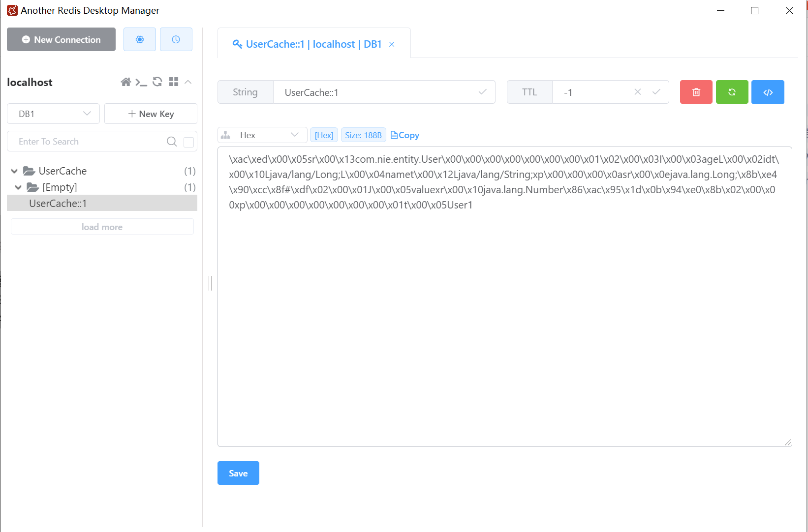Collapse the [Empty] folder
Image resolution: width=808 pixels, height=532 pixels.
[x=18, y=187]
